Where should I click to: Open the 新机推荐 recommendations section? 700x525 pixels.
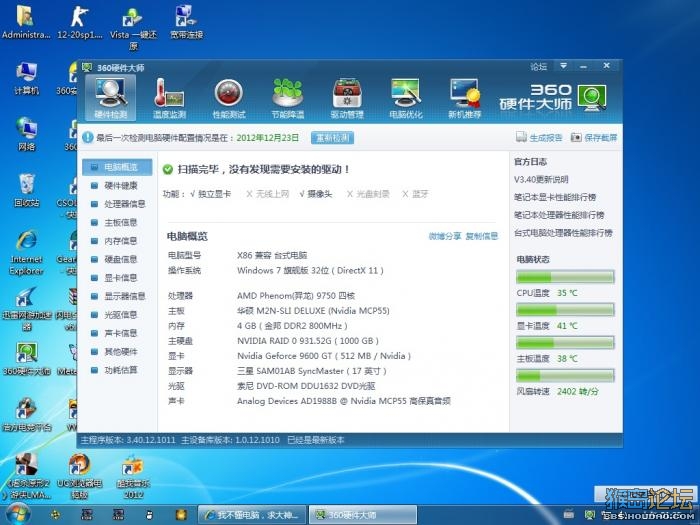464,98
